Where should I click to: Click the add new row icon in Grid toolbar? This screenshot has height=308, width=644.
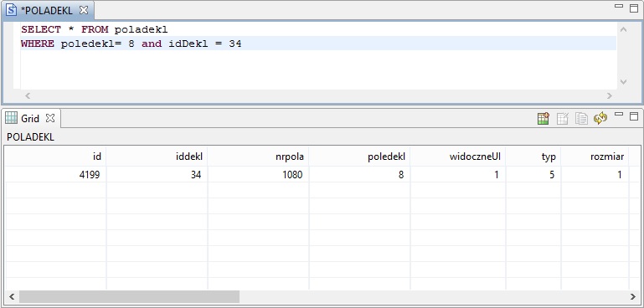[544, 119]
